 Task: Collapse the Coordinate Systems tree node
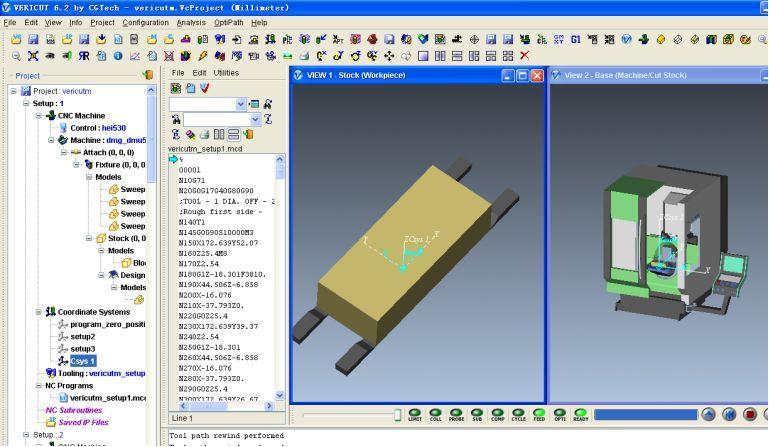coord(38,312)
